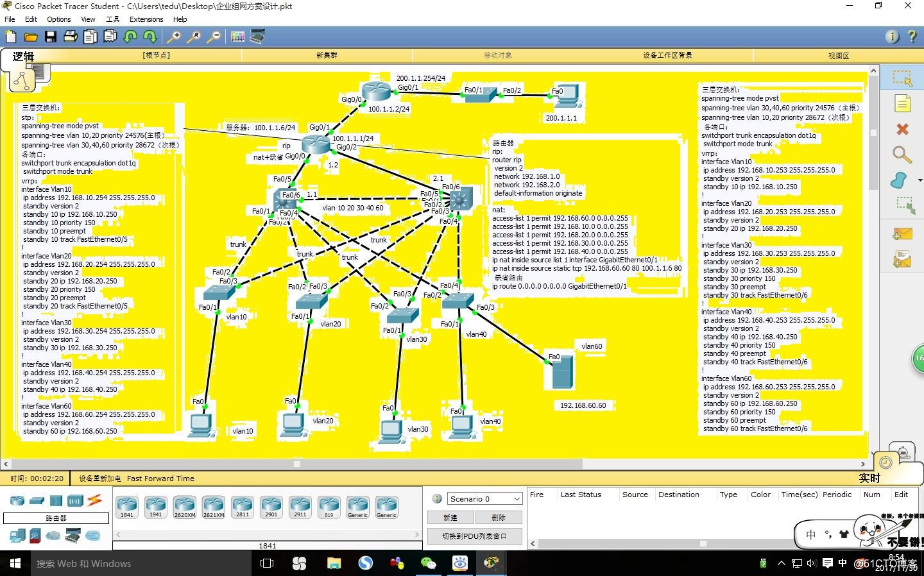
Task: Zoom out with the minus magnifier
Action: point(214,37)
